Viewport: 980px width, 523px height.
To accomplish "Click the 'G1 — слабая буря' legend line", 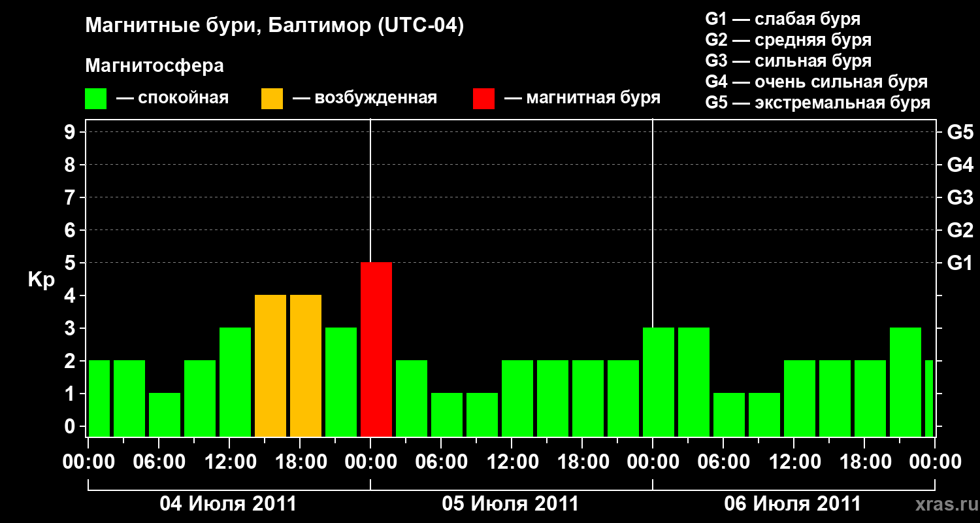I will (x=783, y=19).
